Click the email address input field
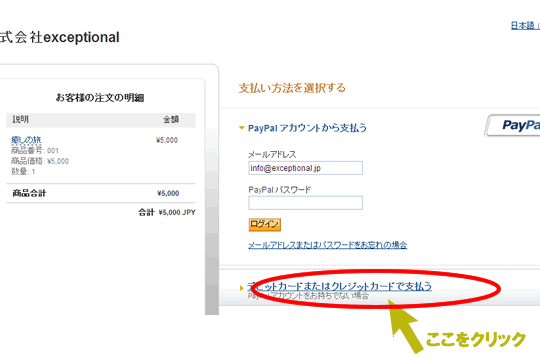 tap(305, 168)
